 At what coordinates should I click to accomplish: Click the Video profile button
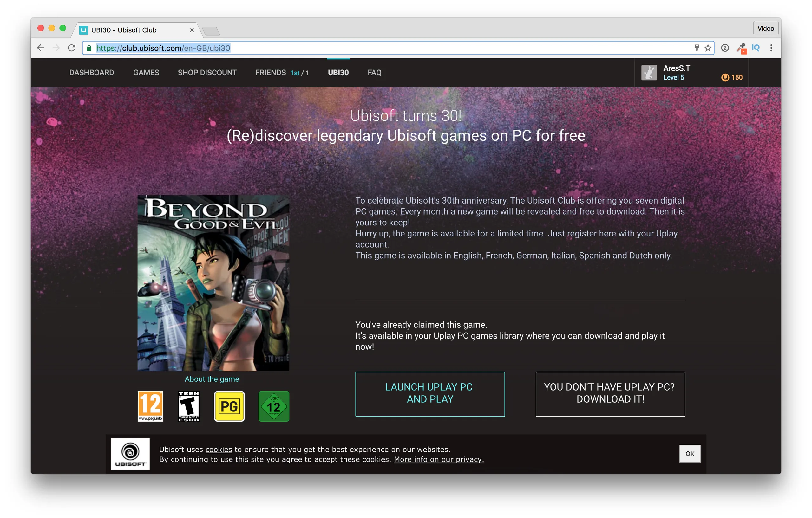coord(765,28)
